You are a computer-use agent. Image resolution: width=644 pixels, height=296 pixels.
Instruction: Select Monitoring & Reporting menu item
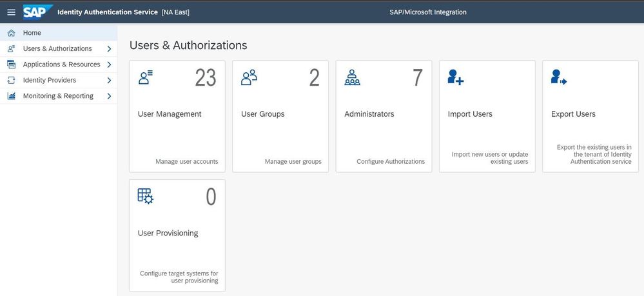click(x=58, y=96)
